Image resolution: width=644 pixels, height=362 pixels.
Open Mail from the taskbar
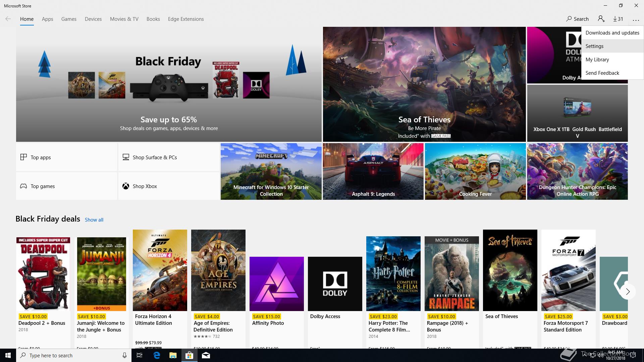pyautogui.click(x=206, y=355)
